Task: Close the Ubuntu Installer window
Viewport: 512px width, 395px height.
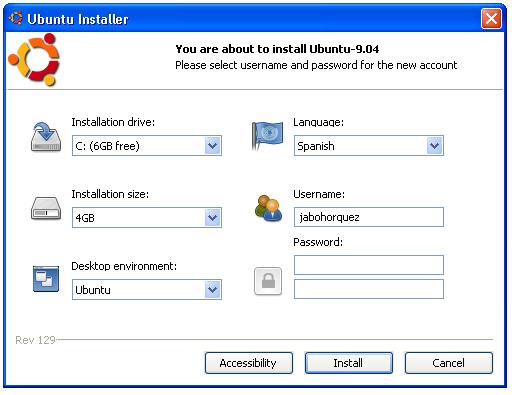Action: [x=491, y=19]
